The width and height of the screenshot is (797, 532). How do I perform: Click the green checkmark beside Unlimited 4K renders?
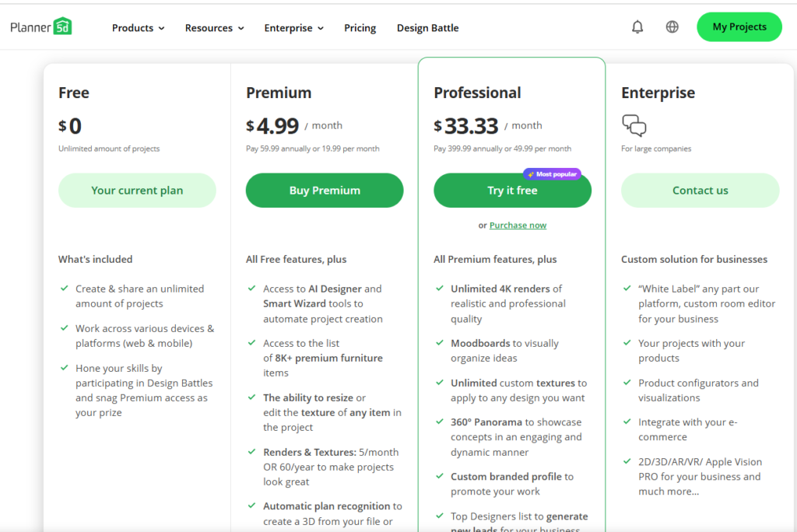point(441,289)
